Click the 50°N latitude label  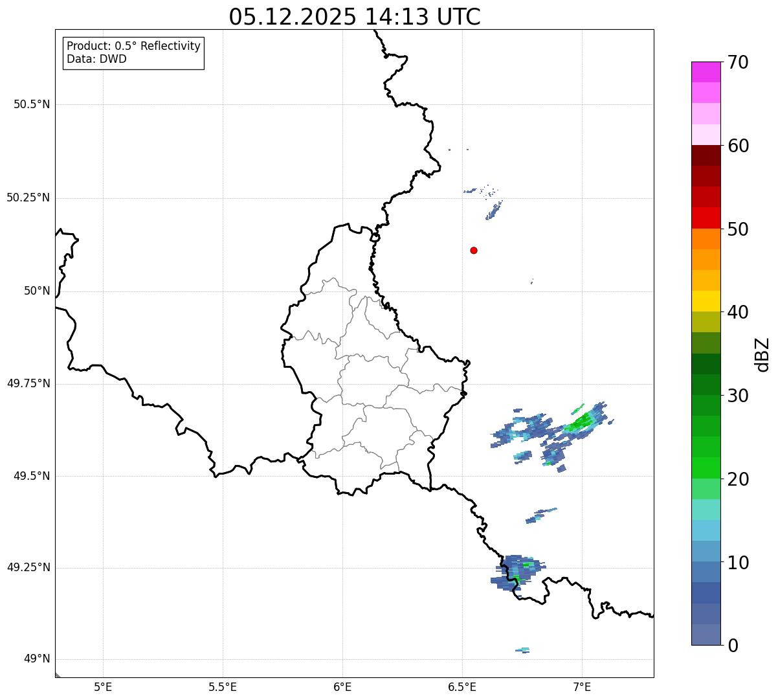pos(37,291)
